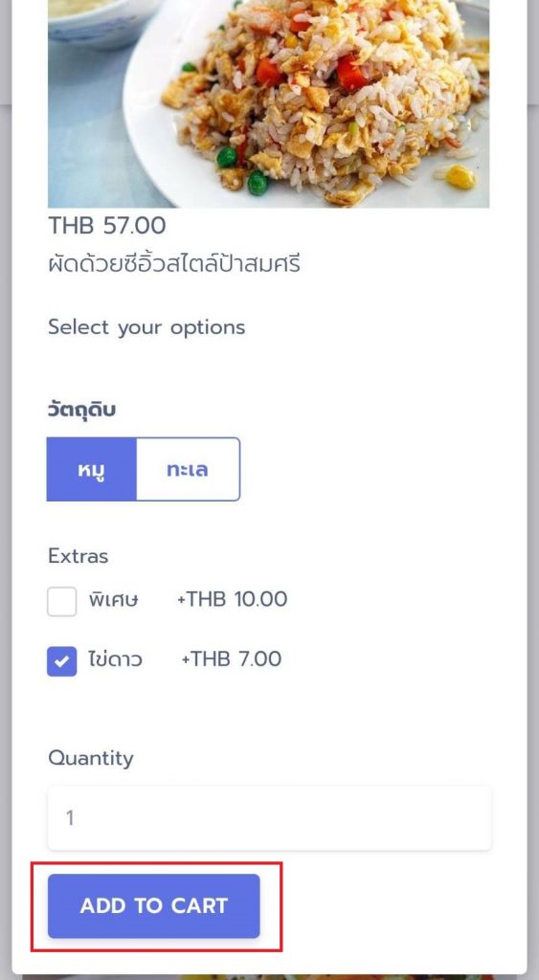This screenshot has height=980, width=539.
Task: Click the Thai dish description line
Action: pyautogui.click(x=174, y=264)
